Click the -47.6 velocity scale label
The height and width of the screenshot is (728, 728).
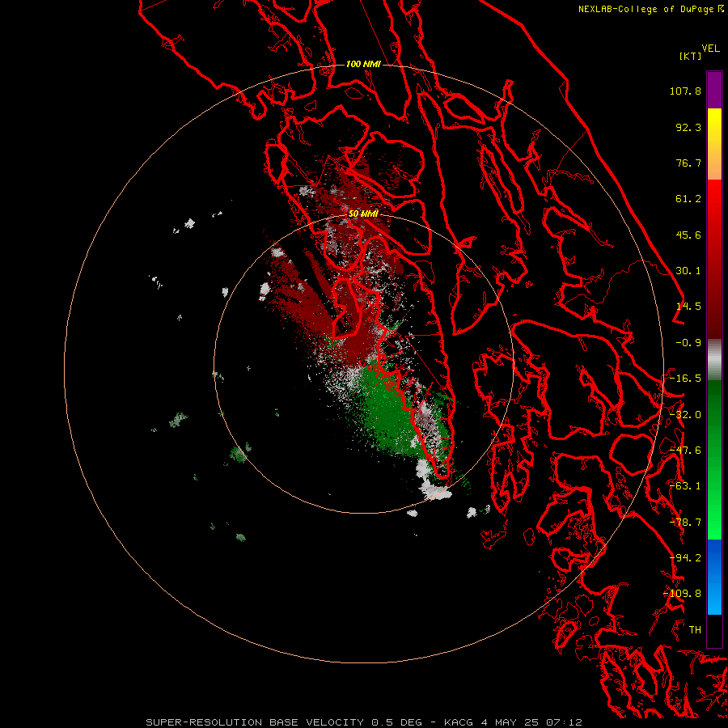(x=685, y=451)
